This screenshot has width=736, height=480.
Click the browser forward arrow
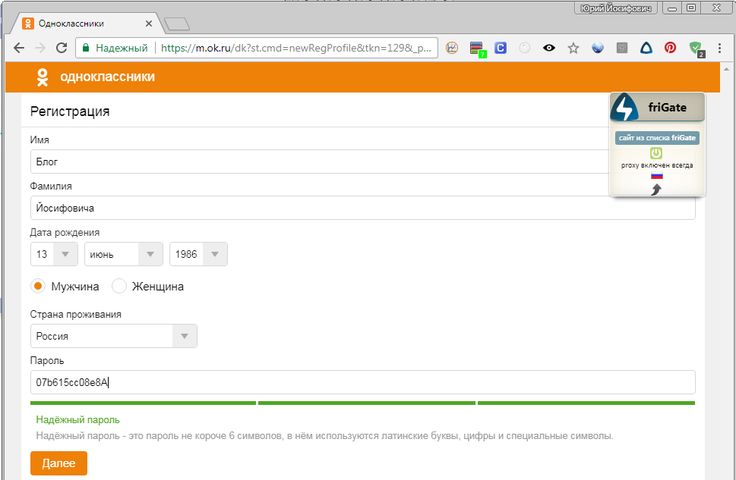40,48
